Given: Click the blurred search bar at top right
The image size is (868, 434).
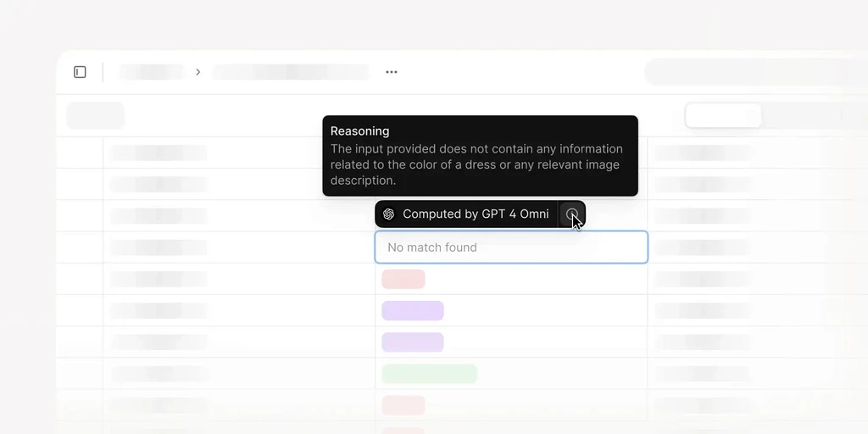Looking at the screenshot, I should click(756, 72).
